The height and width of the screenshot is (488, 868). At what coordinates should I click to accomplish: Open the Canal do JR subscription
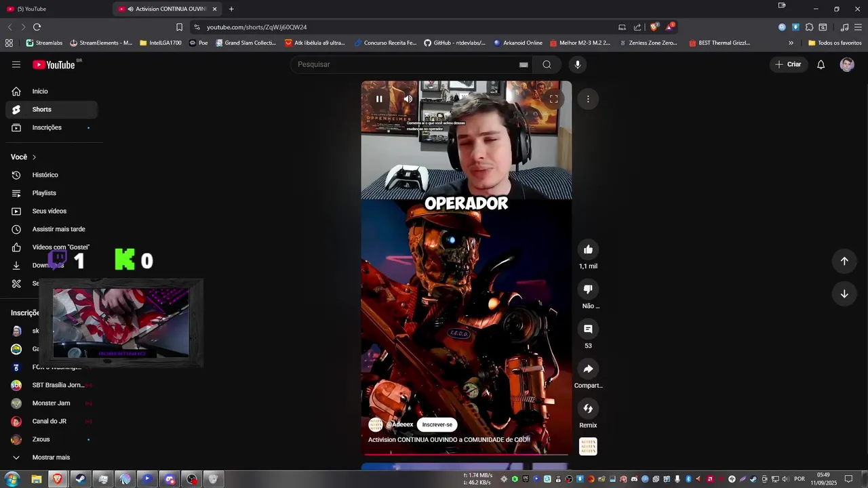point(52,421)
